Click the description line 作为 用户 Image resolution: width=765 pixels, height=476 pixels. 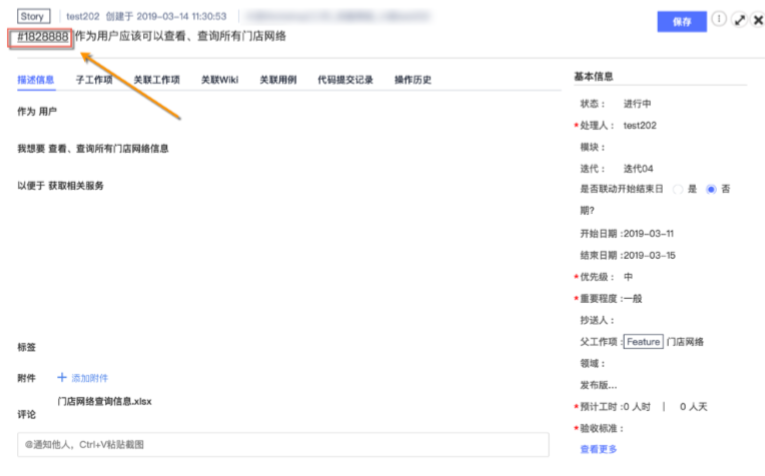pyautogui.click(x=37, y=112)
